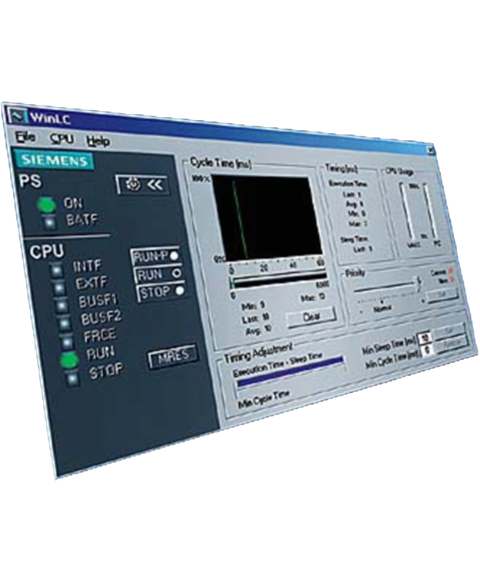Click the SIEMENS logo
The height and width of the screenshot is (583, 480).
pyautogui.click(x=54, y=160)
